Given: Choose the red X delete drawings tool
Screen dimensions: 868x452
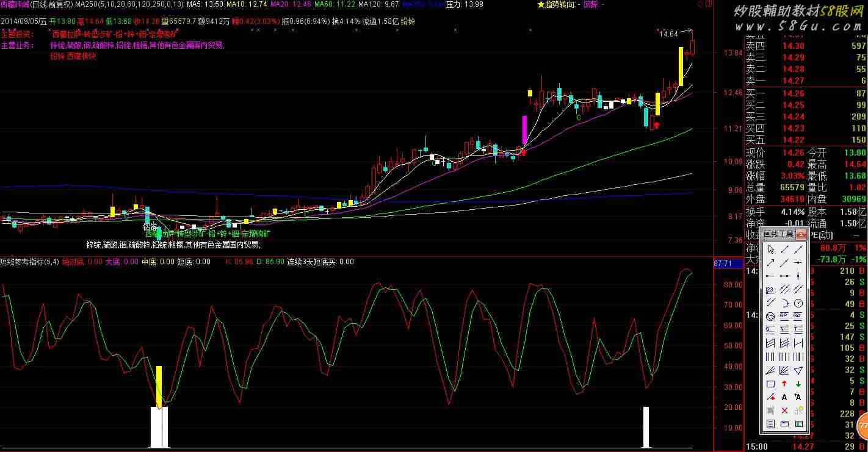Looking at the screenshot, I should [x=784, y=411].
